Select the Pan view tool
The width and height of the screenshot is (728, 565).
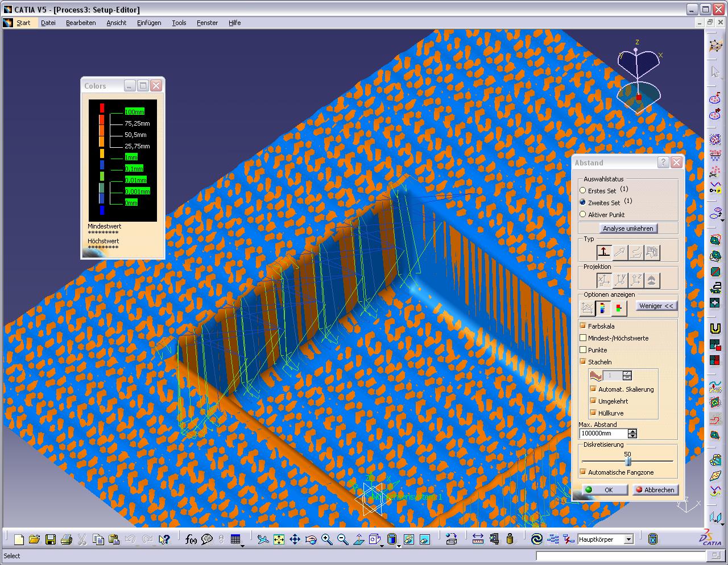point(295,539)
